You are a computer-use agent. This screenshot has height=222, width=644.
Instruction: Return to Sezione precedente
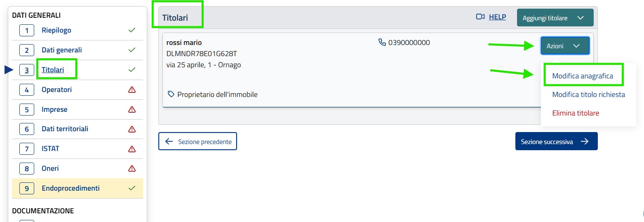point(197,142)
